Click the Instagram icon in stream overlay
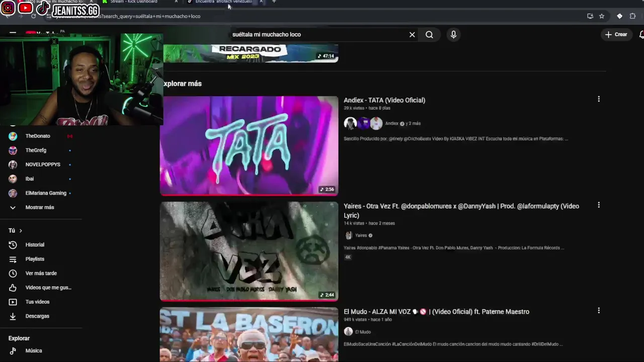The height and width of the screenshot is (362, 644). tap(8, 8)
